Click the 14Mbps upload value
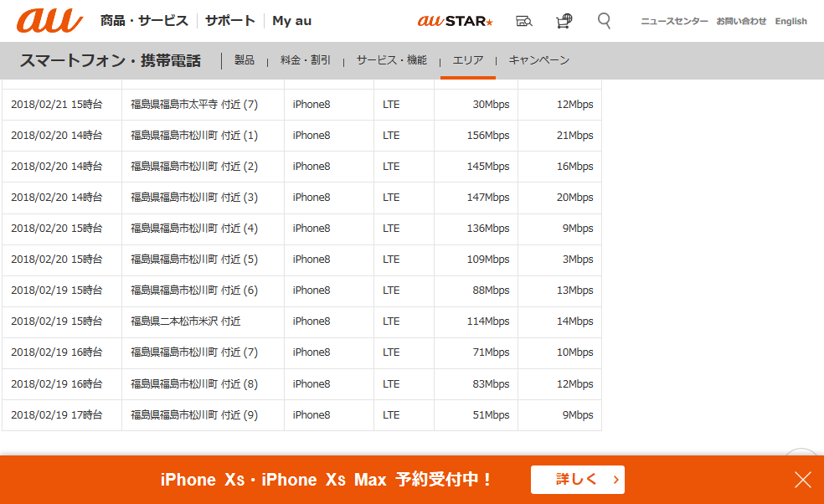 575,321
